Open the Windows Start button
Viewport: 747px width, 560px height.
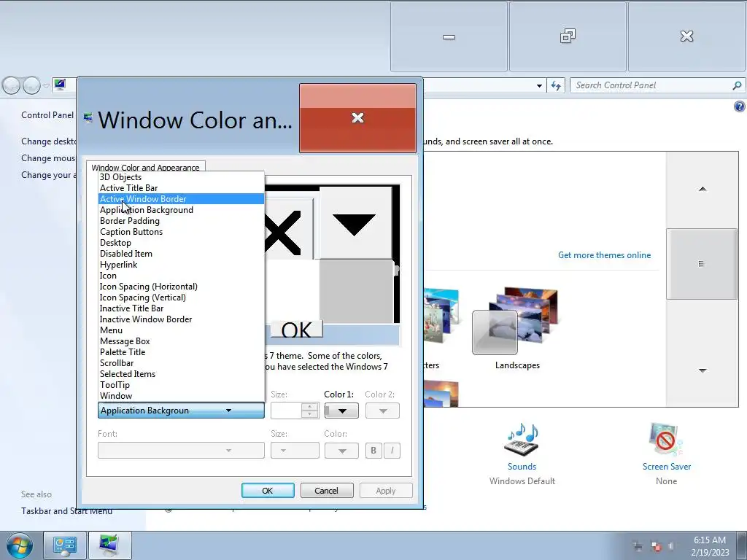tap(20, 545)
